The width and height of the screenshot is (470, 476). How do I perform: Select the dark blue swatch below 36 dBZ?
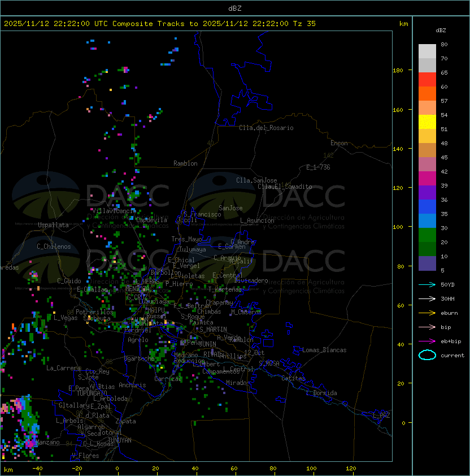pos(427,207)
